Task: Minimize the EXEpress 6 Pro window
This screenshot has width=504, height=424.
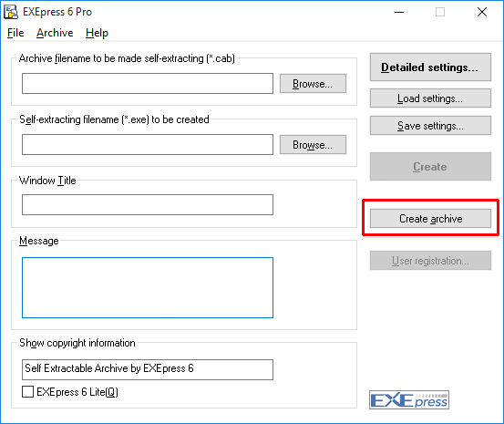Action: 399,12
